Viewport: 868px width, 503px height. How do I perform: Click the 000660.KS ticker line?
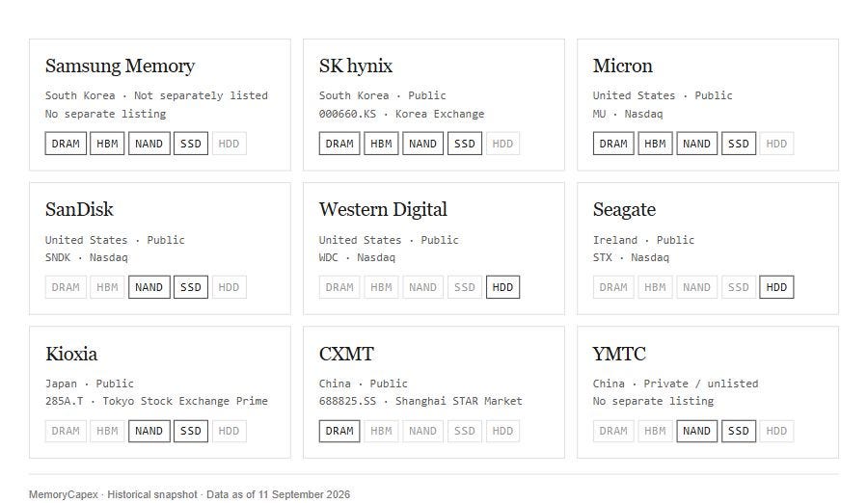(401, 114)
